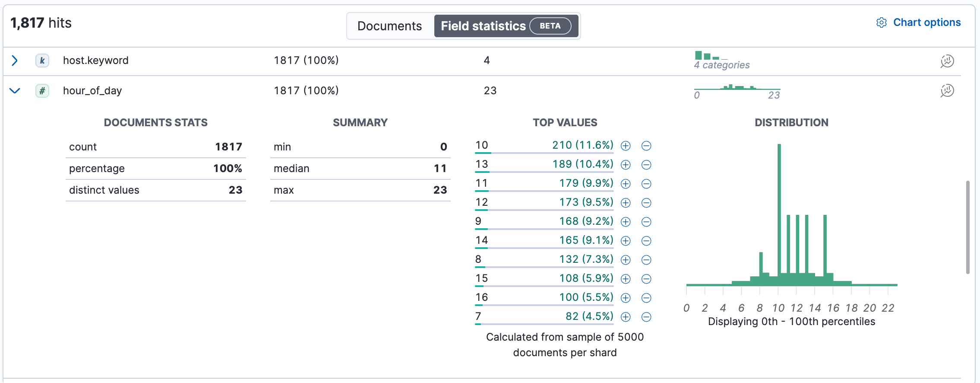Filter out hour value 7
The width and height of the screenshot is (980, 383).
(646, 317)
